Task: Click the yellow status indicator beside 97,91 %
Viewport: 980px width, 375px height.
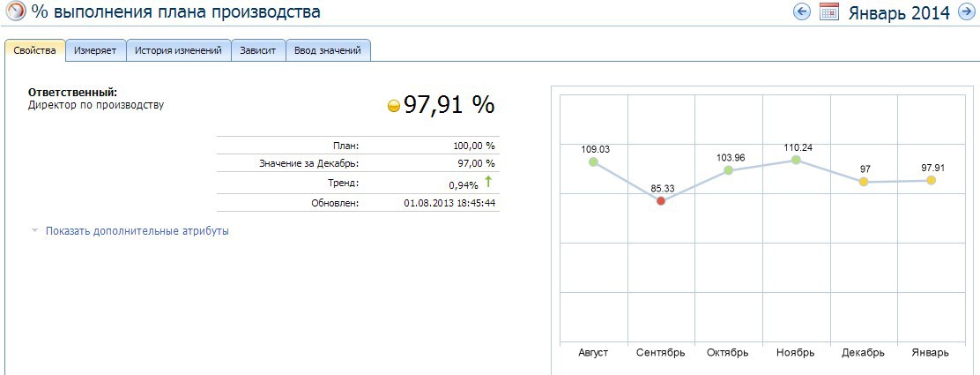Action: tap(394, 107)
